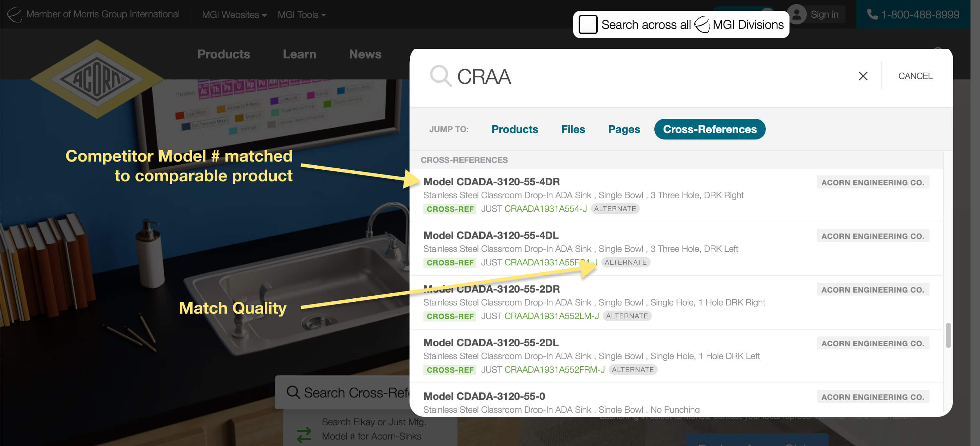Click the Morris Group International emblem

coord(14,14)
